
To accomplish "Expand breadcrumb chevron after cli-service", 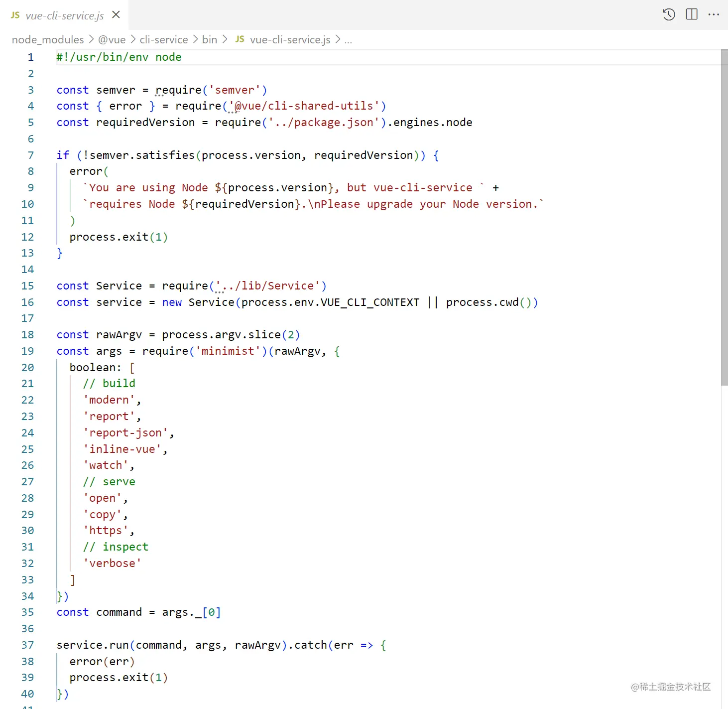I will click(195, 39).
